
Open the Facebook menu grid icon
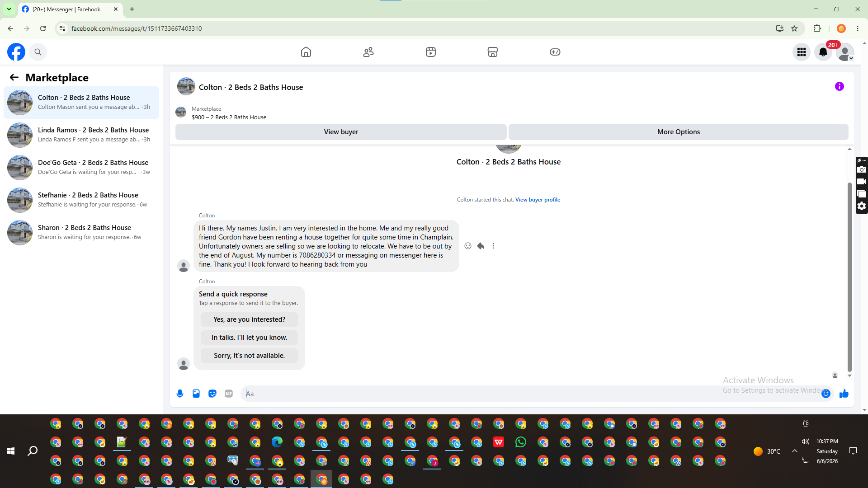click(802, 52)
